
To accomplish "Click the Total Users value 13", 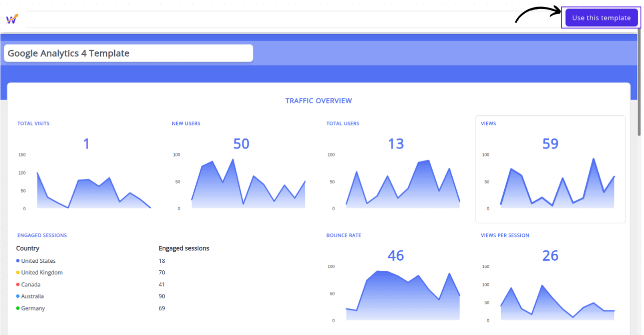I will click(x=396, y=144).
